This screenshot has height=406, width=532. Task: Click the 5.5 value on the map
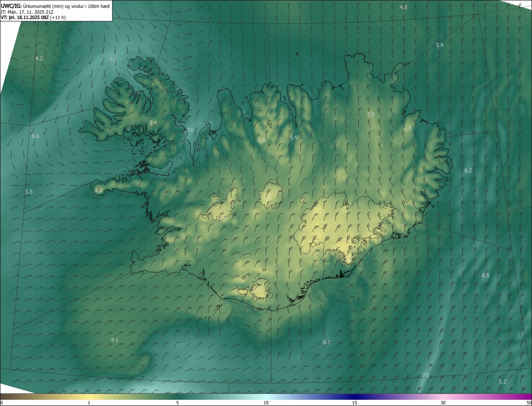pyautogui.click(x=29, y=192)
